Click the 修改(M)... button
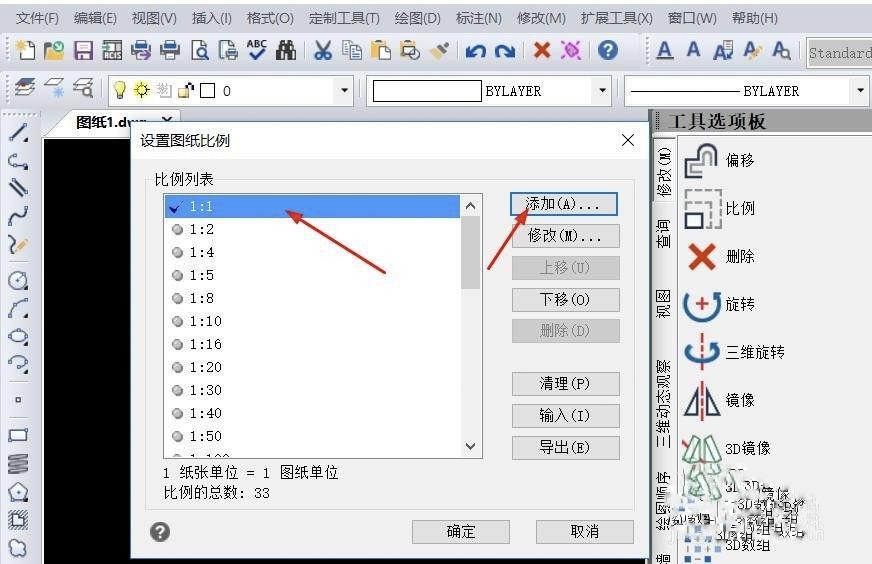This screenshot has width=872, height=564. coord(566,236)
